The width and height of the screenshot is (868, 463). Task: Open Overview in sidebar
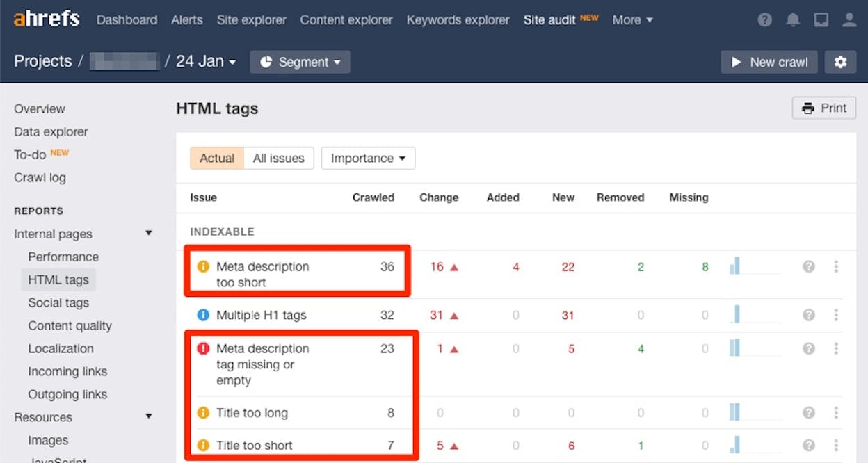pos(40,109)
